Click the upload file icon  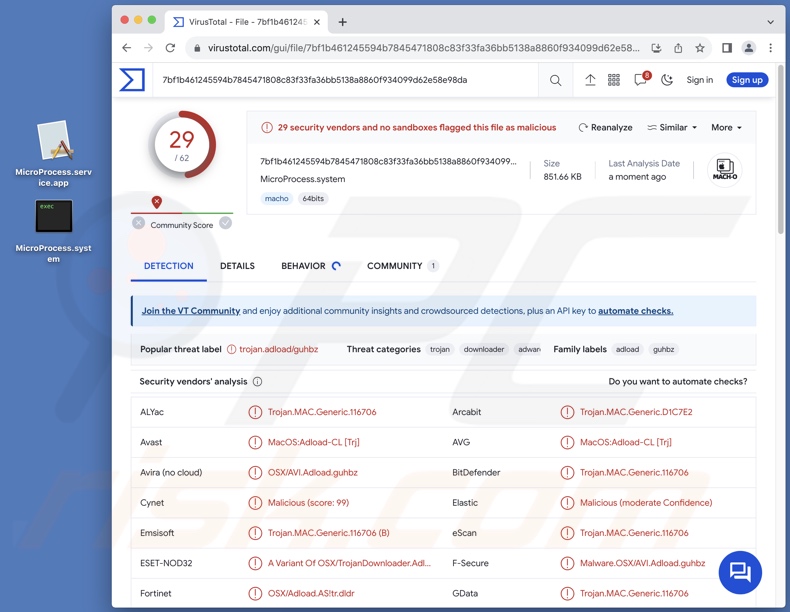click(590, 80)
